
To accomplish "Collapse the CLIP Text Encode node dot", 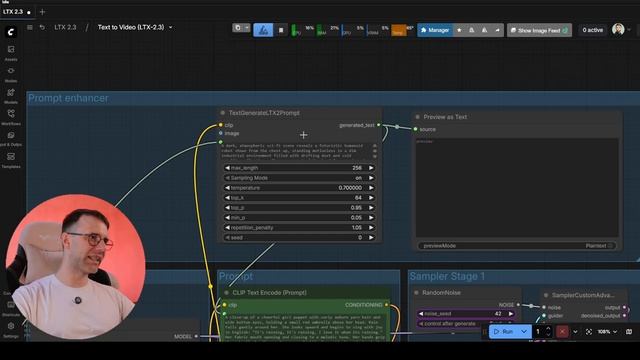I will 226,293.
